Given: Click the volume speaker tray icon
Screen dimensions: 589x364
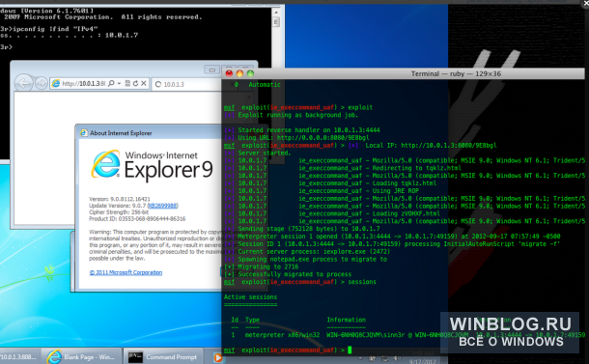Looking at the screenshot, I should (397, 358).
